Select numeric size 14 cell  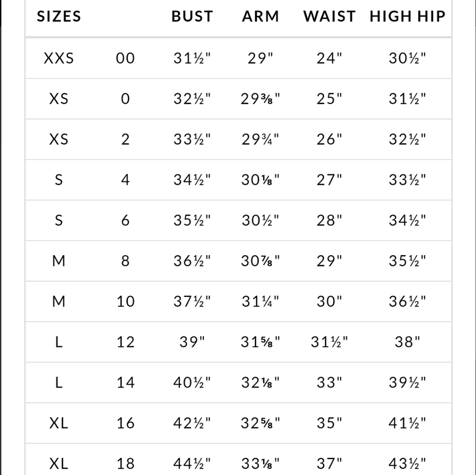126,382
